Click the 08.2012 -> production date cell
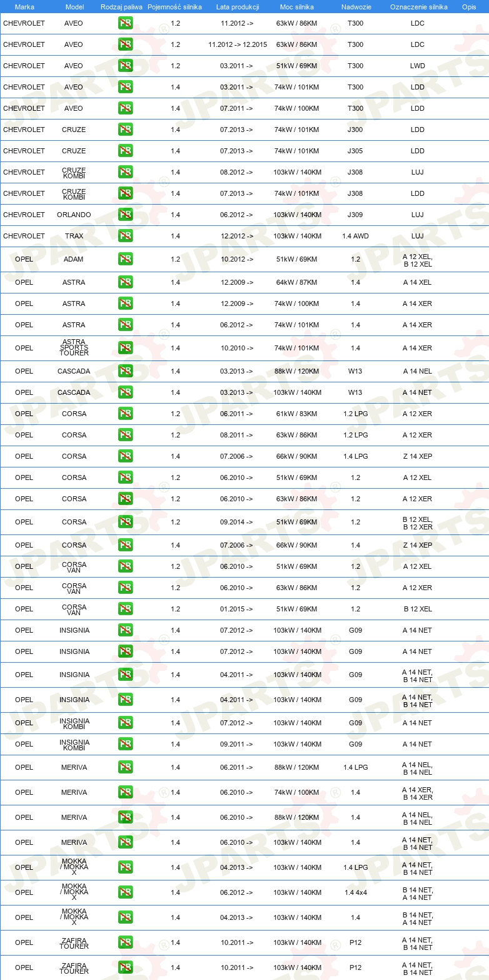The height and width of the screenshot is (980, 489). point(237,172)
